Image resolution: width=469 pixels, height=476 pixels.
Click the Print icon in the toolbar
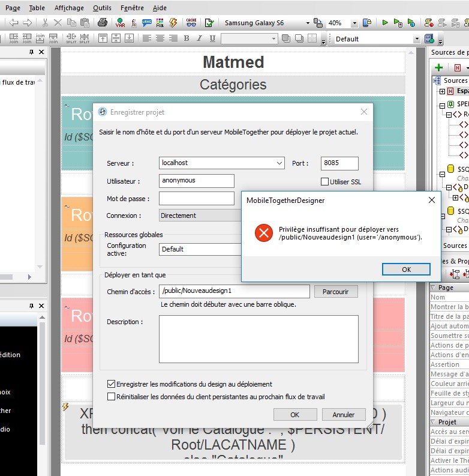tap(103, 23)
